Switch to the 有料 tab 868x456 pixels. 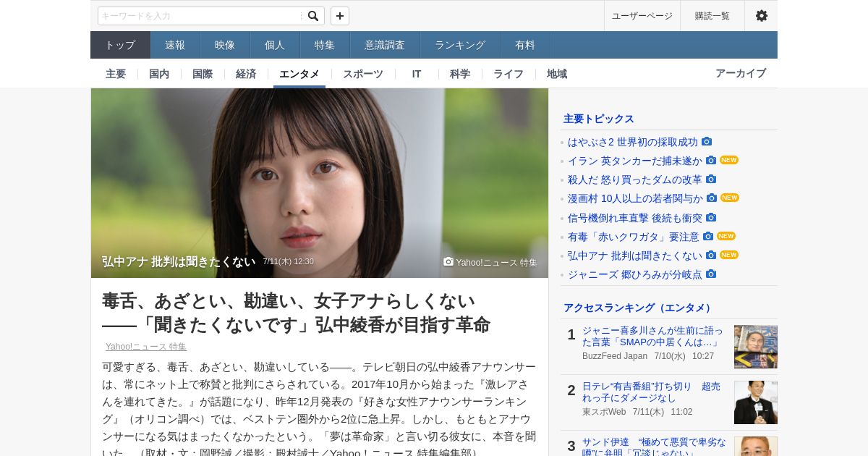(525, 45)
